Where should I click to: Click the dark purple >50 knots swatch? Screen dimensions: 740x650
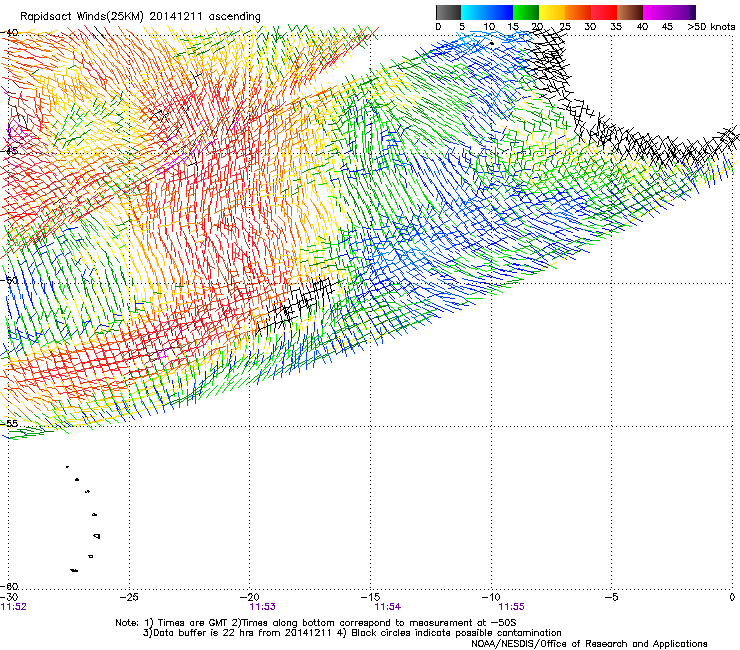point(693,12)
